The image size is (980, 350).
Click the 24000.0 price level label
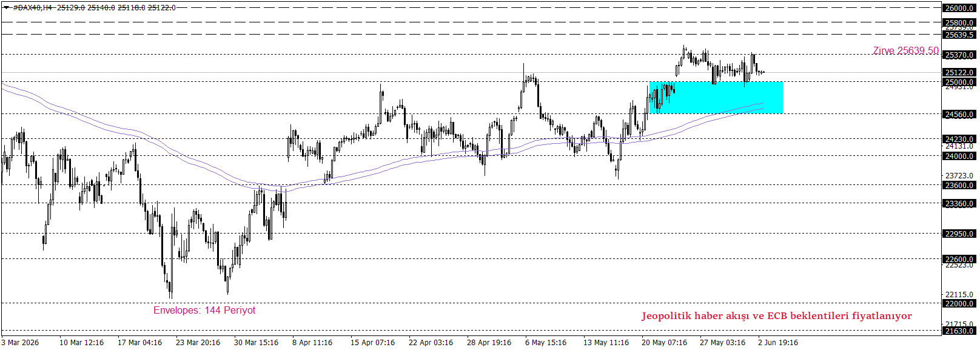tap(959, 156)
